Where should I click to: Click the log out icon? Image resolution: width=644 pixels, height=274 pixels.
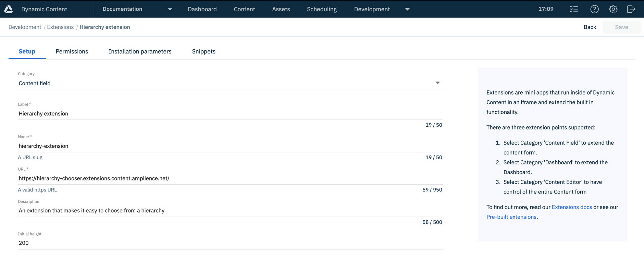pyautogui.click(x=631, y=9)
